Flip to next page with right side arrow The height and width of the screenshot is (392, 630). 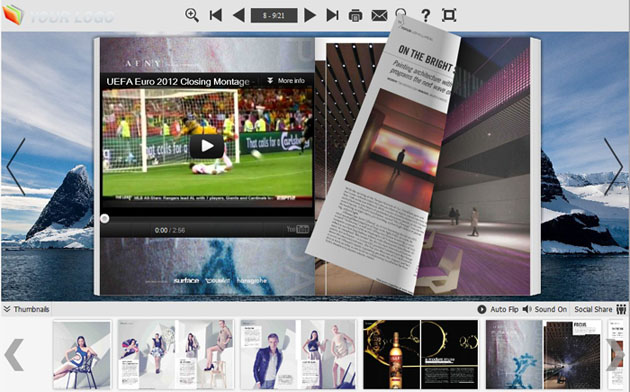pos(613,167)
